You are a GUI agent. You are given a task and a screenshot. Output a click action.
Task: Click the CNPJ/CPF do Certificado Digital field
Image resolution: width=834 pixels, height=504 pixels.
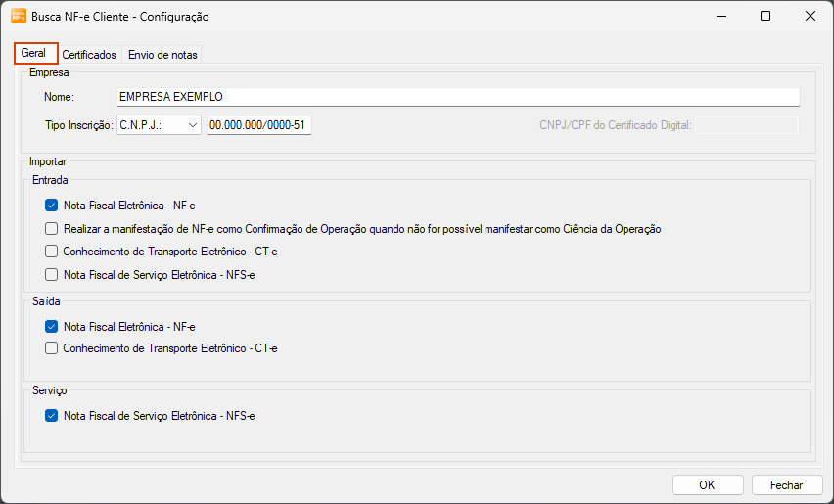tap(746, 125)
